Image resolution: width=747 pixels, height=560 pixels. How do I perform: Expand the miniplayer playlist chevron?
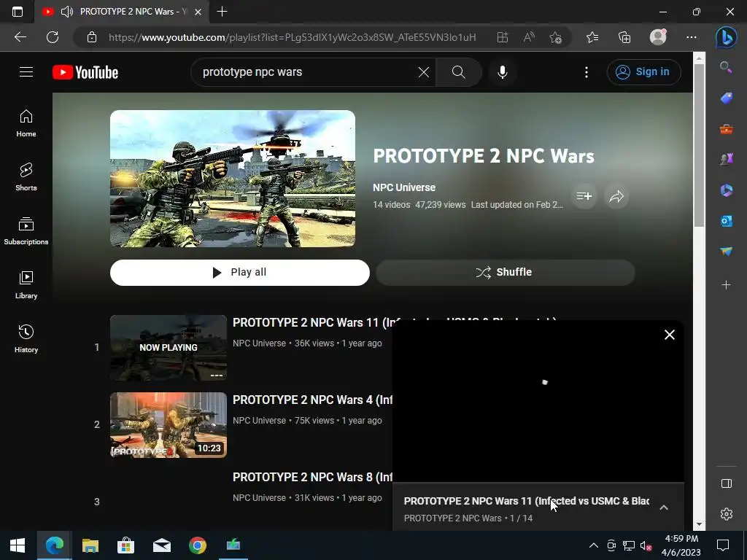pos(664,507)
